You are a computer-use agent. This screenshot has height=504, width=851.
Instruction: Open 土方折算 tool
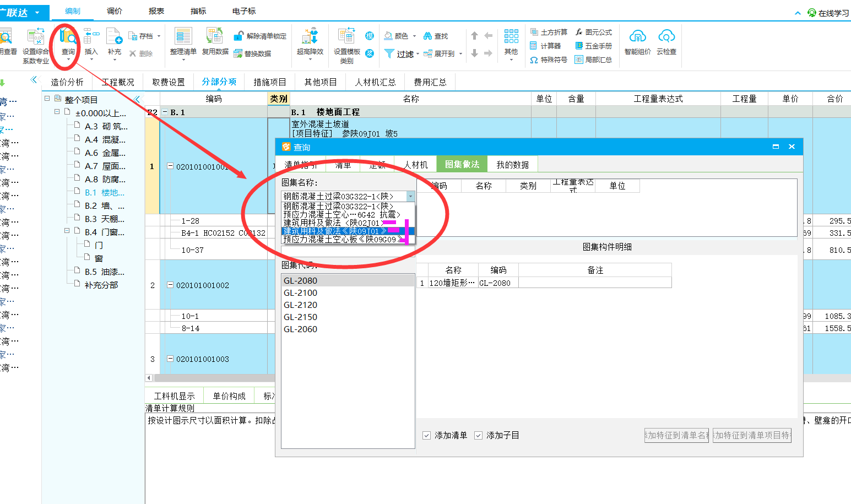click(x=549, y=32)
